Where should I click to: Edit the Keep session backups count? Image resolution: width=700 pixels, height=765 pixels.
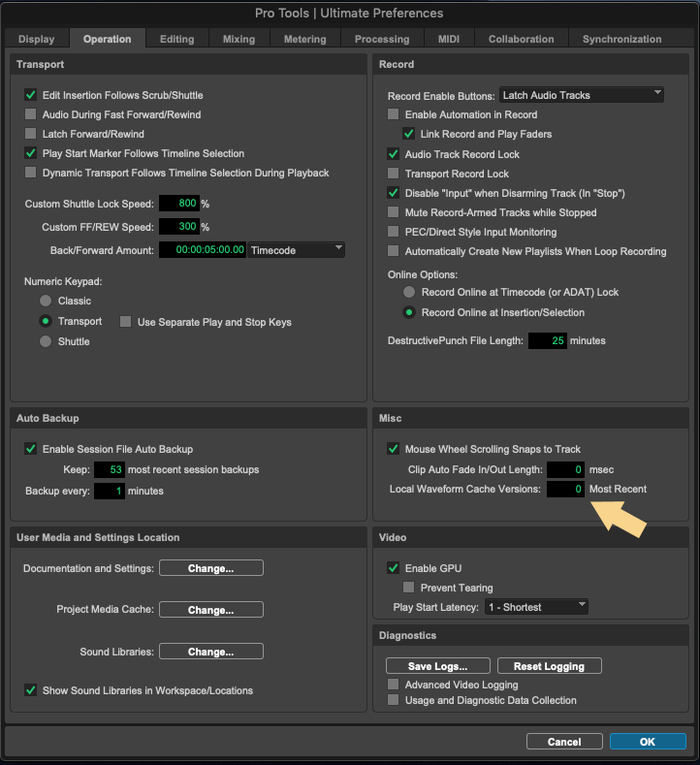110,469
